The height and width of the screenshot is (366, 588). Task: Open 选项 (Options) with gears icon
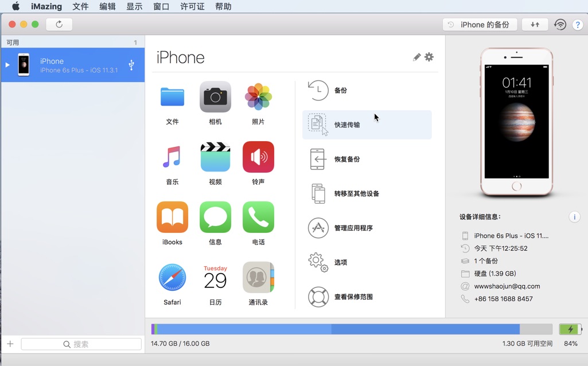[367, 262]
